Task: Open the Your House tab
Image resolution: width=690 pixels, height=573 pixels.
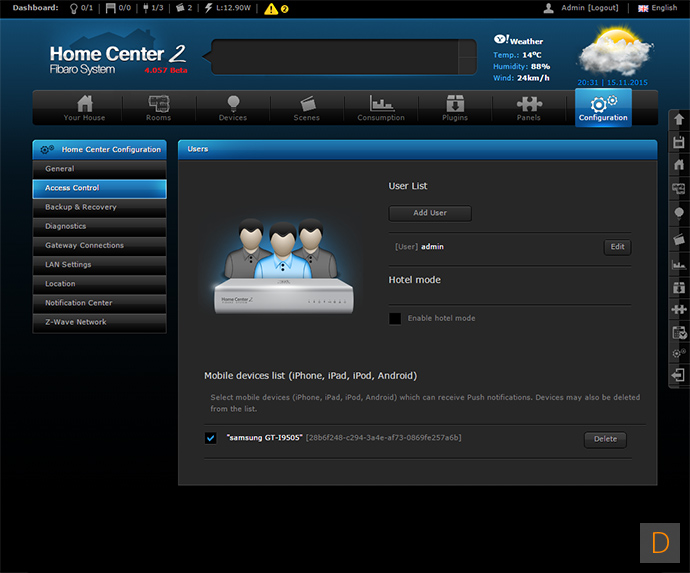Action: point(84,108)
